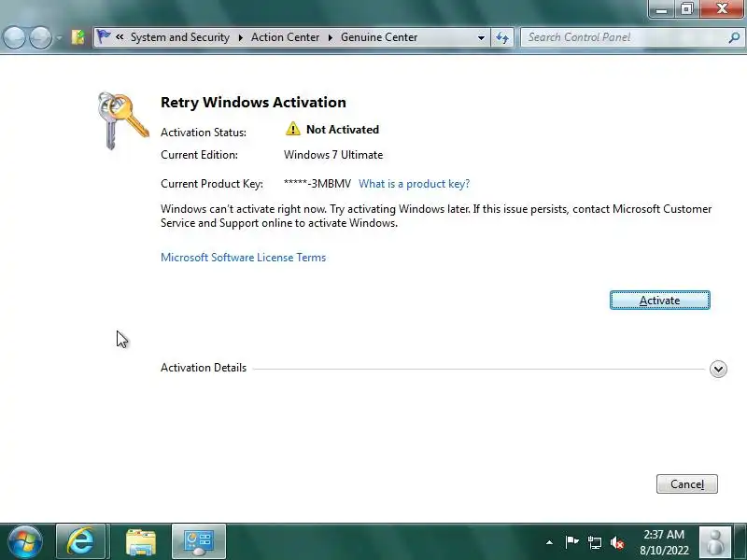Image resolution: width=747 pixels, height=560 pixels.
Task: Click the Activate button
Action: tap(660, 300)
